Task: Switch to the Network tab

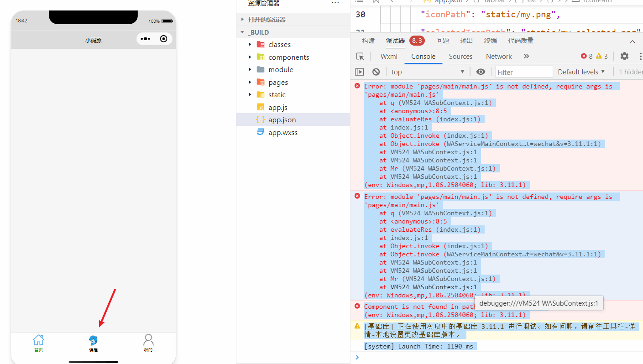Action: [x=499, y=57]
